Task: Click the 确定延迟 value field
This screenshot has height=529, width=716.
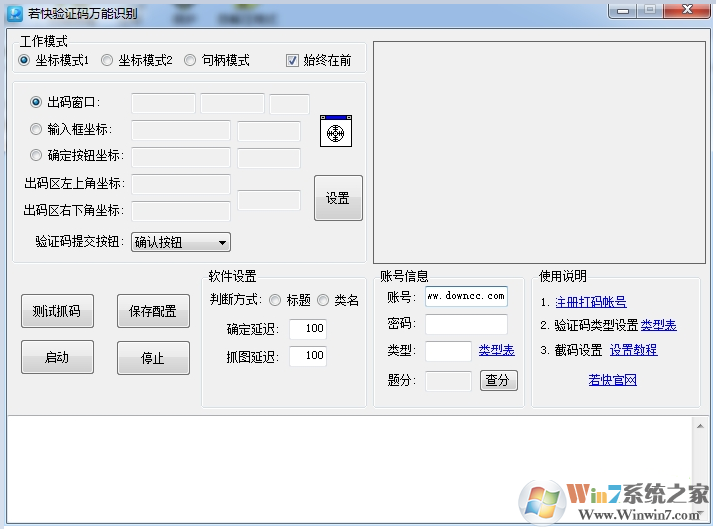Action: click(308, 329)
